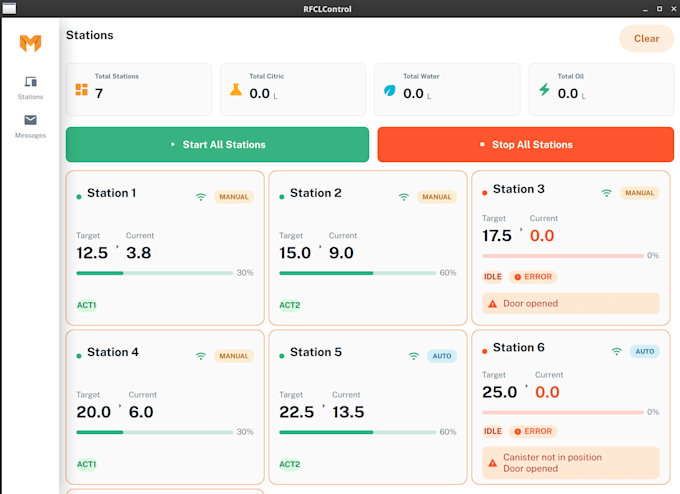
Task: Click Station 6 wifi signal icon
Action: 616,351
